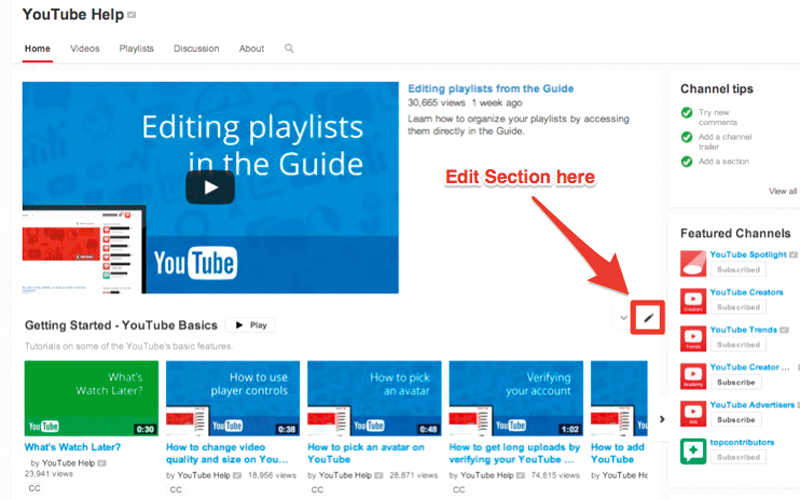800x500 pixels.
Task: Click the topcontributors channel icon
Action: click(693, 450)
